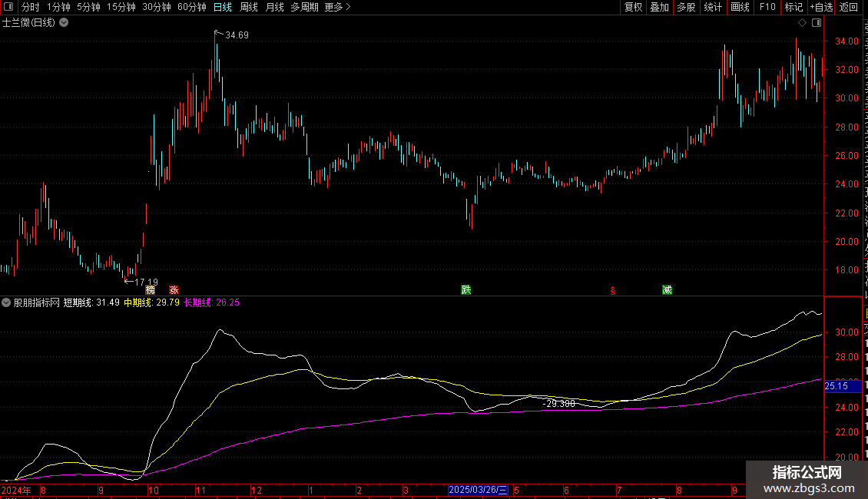Click the sidebar panel icon at top-left

pos(9,7)
